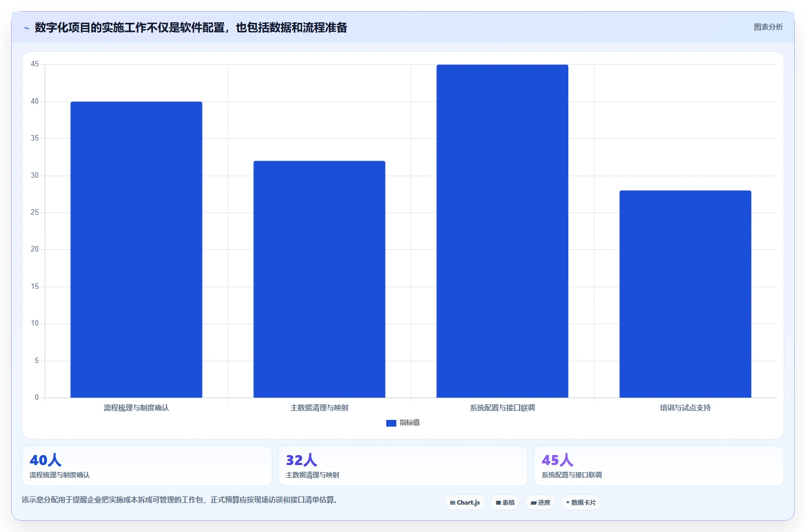Select the 系统配置与接口联调 bar
The width and height of the screenshot is (806, 532).
502,231
